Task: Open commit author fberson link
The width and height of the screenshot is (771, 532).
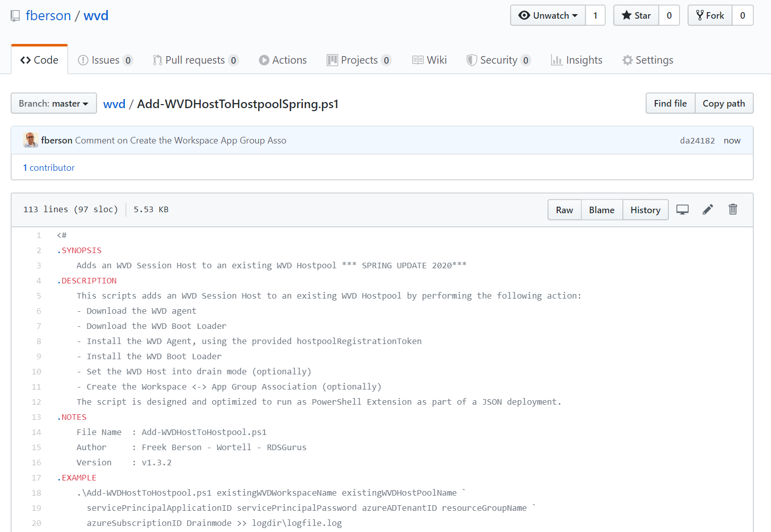Action: click(x=57, y=140)
